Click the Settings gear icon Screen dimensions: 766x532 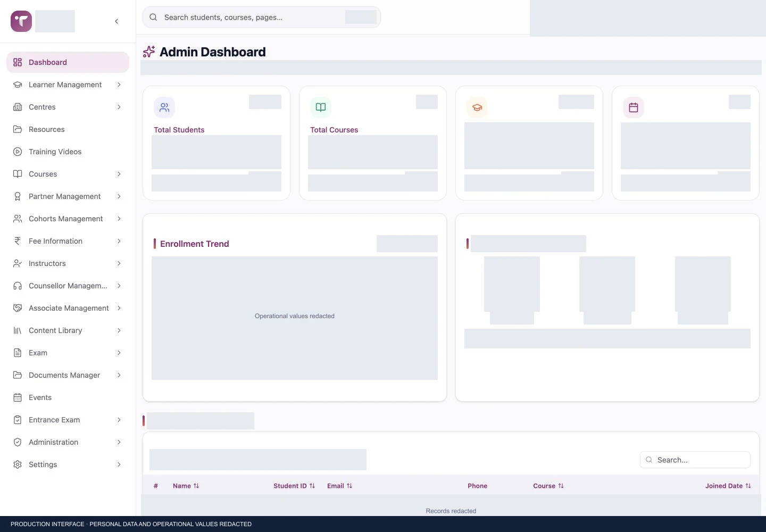(18, 464)
